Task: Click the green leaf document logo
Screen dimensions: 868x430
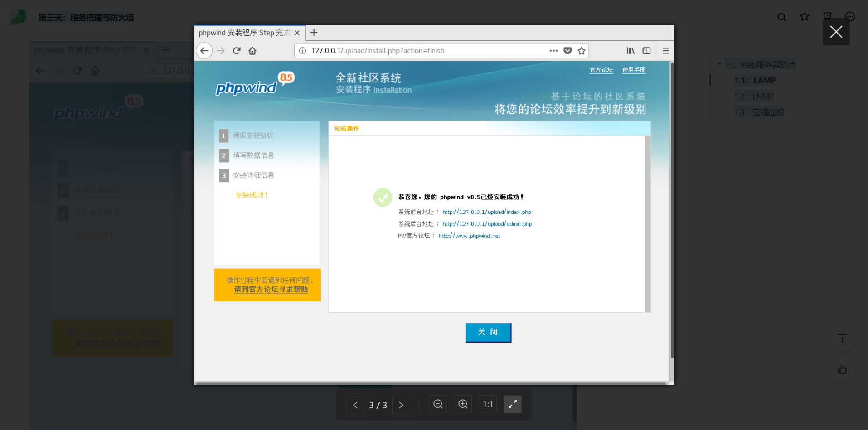Action: tap(18, 17)
